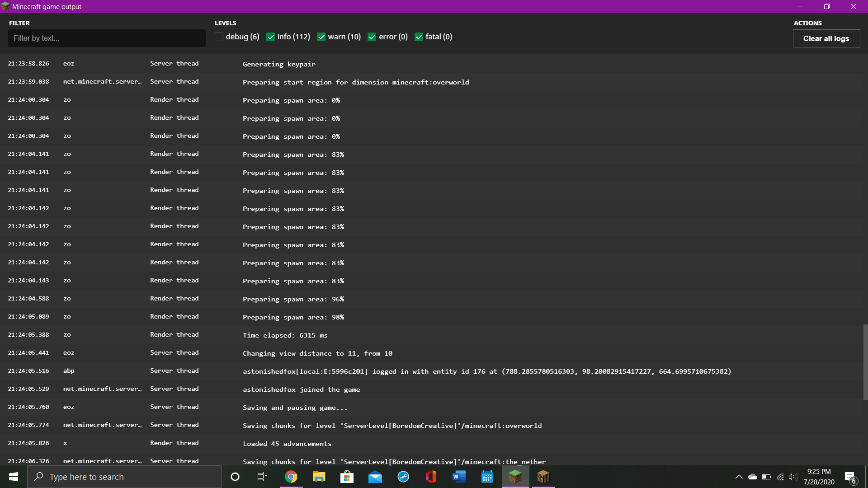Focus the Filter by text field
The height and width of the screenshot is (488, 868).
pos(107,38)
